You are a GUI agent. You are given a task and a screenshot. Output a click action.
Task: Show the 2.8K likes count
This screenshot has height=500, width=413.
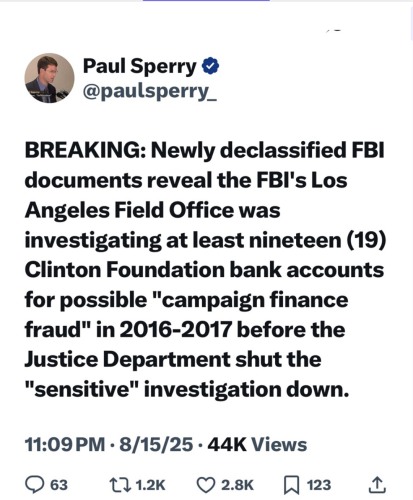click(237, 485)
